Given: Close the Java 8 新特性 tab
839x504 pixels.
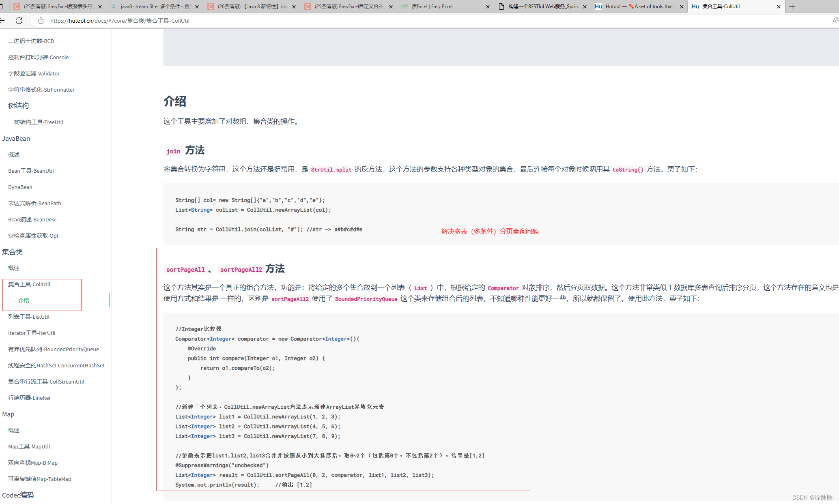Looking at the screenshot, I should pyautogui.click(x=294, y=6).
